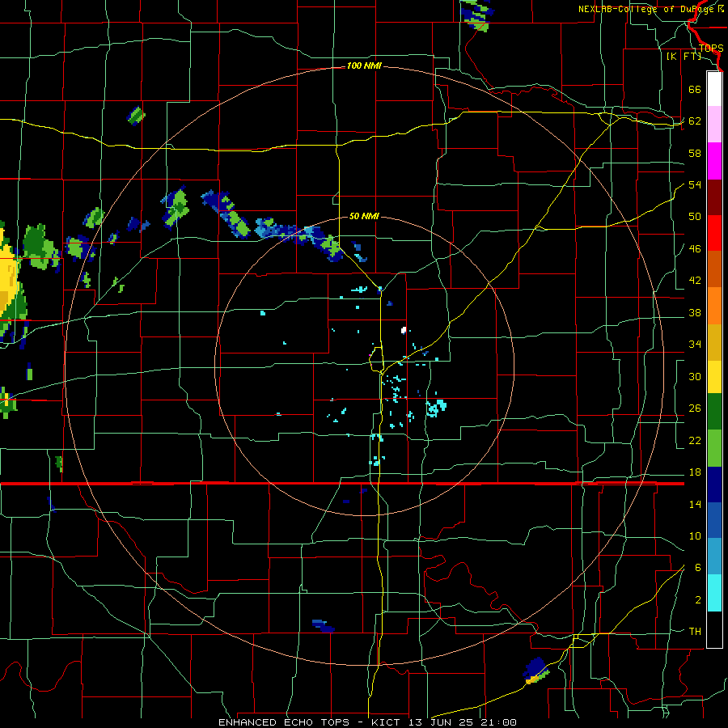728x728 pixels.
Task: Select the '10' legend value
Action: (695, 536)
